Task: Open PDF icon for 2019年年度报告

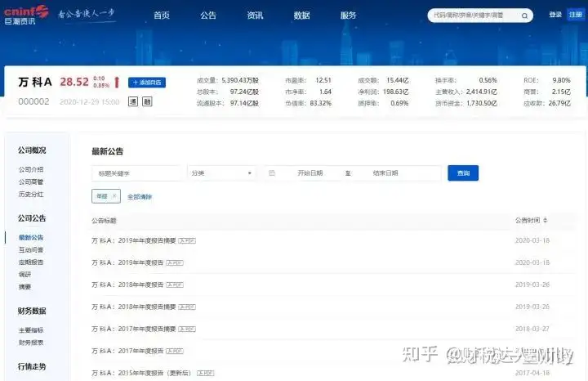Action: pyautogui.click(x=175, y=262)
